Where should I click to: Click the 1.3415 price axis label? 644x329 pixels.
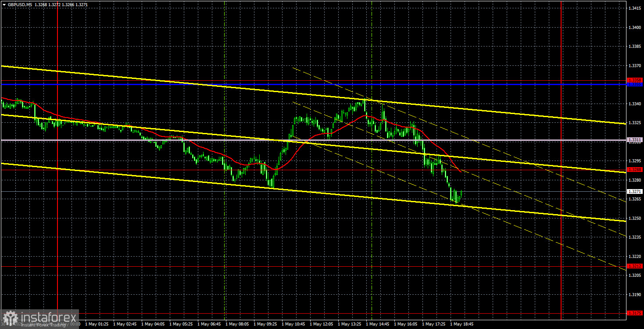pyautogui.click(x=635, y=8)
